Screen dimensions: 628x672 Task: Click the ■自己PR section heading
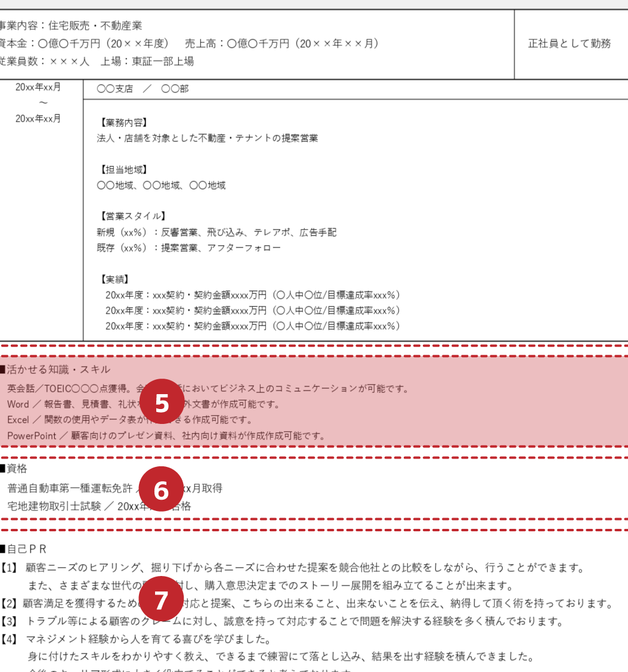click(x=23, y=549)
